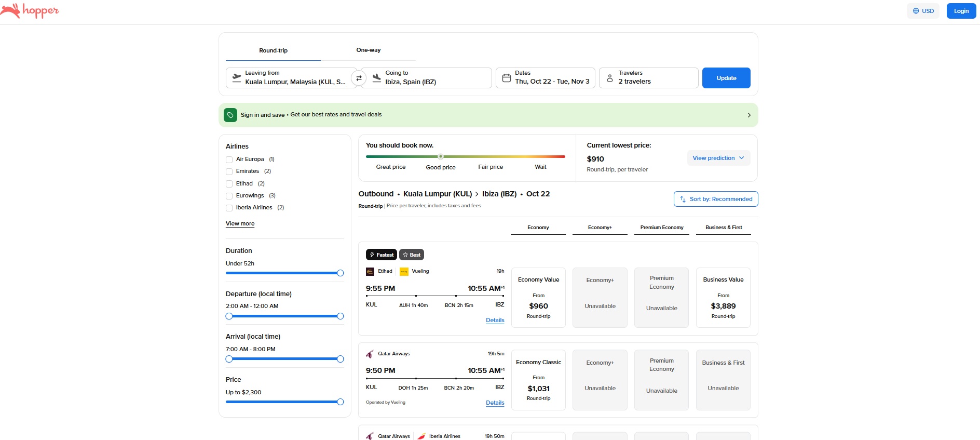Screen dimensions: 980x440
Task: Select the $3,889 Business Value fare
Action: pos(724,298)
